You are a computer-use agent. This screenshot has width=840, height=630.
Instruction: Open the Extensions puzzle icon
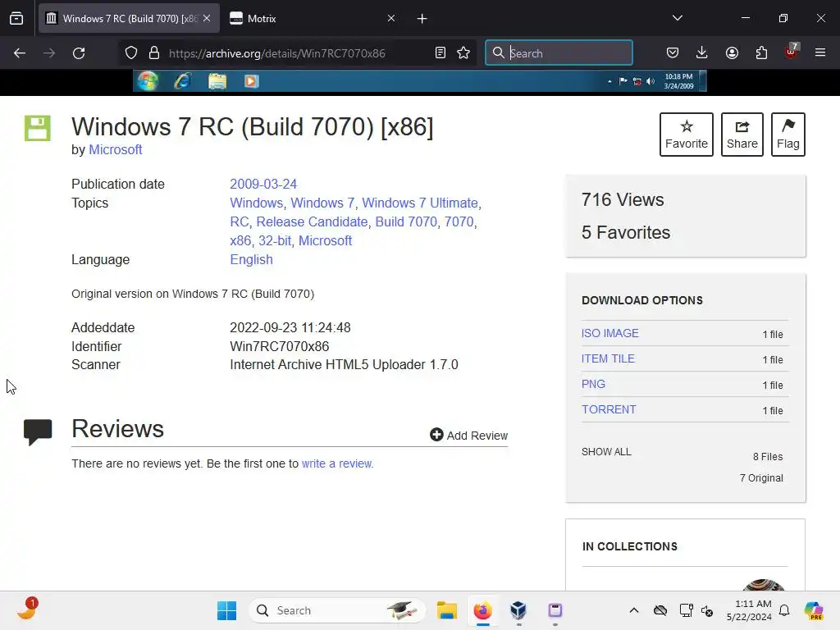761,53
